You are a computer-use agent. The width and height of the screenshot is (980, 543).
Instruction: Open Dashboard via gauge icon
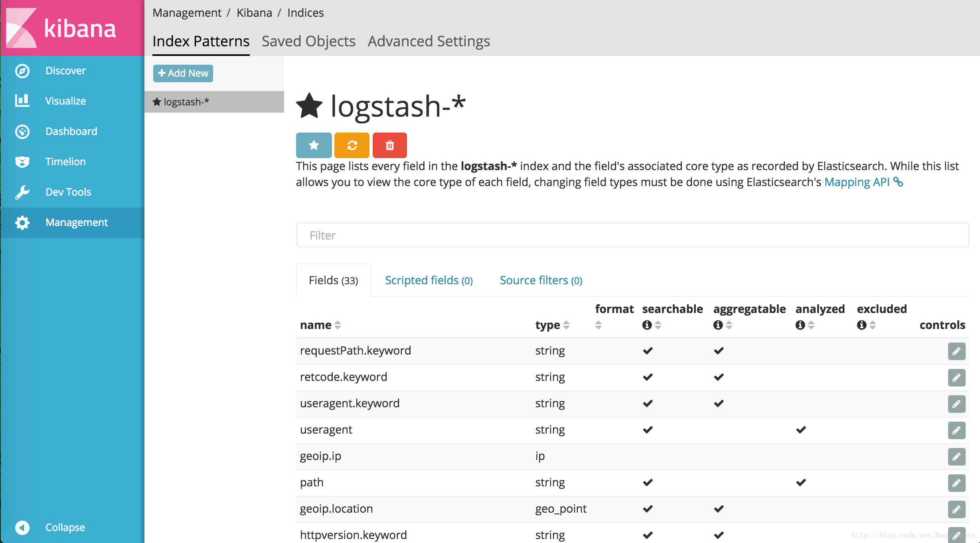pos(22,131)
